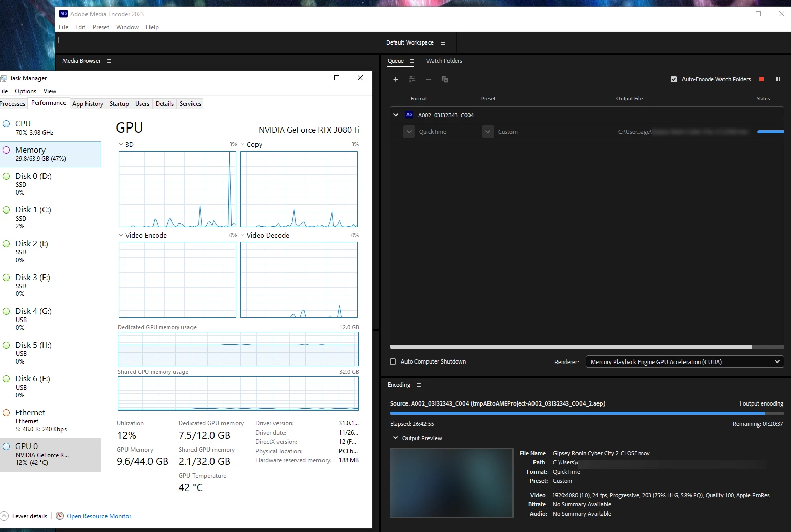
Task: Click the Custom preset link in queue
Action: tap(508, 132)
